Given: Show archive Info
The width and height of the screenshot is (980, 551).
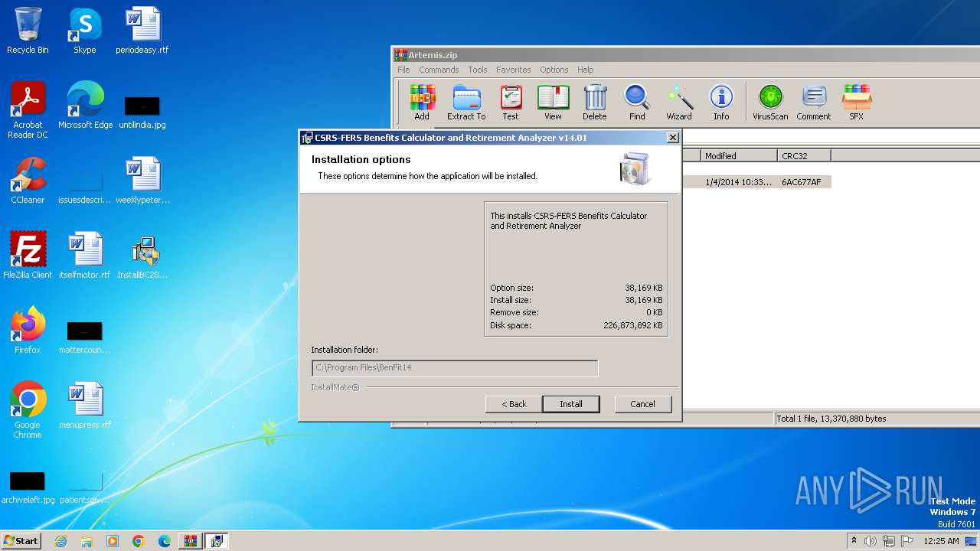Looking at the screenshot, I should coord(721,103).
